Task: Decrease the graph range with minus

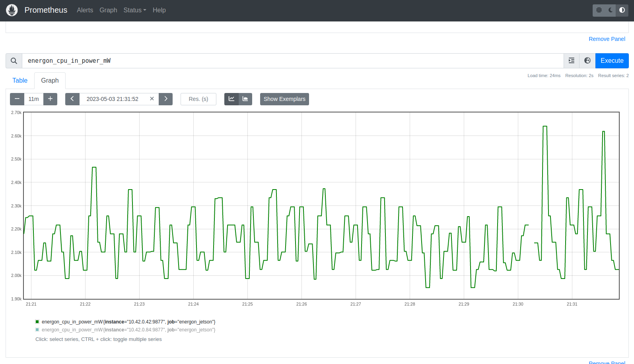Action: [x=17, y=99]
